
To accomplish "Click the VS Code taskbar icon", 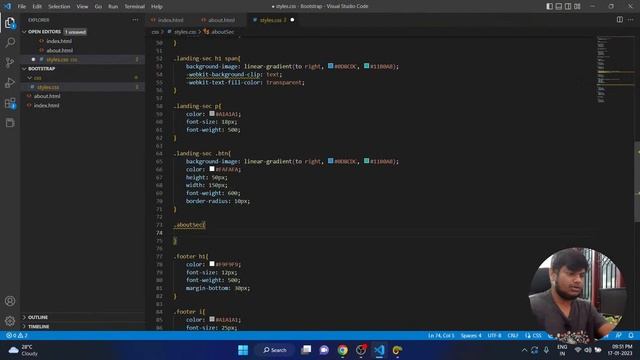I will (x=379, y=350).
